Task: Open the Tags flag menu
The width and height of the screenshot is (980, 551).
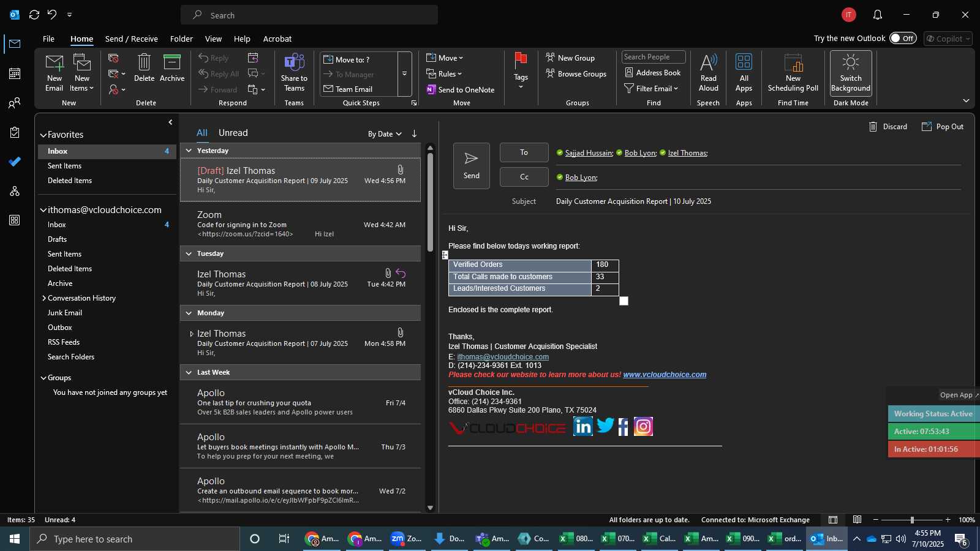Action: click(x=521, y=71)
